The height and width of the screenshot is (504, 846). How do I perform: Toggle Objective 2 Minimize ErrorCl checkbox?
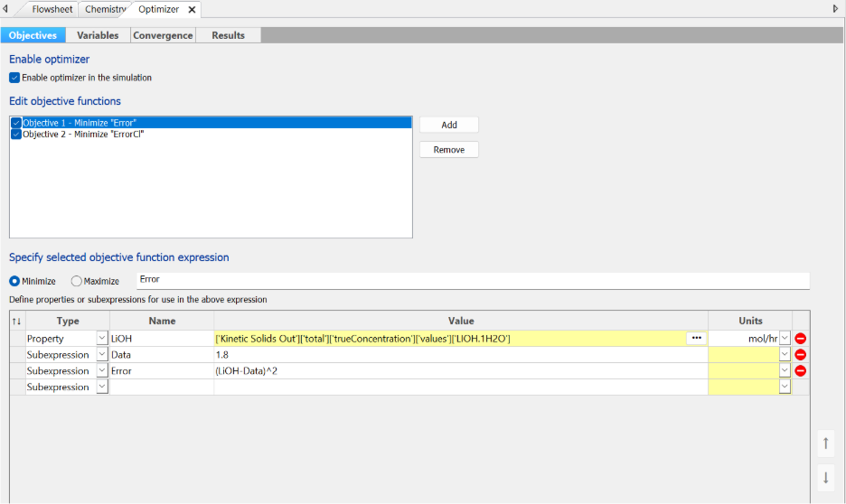[x=16, y=135]
